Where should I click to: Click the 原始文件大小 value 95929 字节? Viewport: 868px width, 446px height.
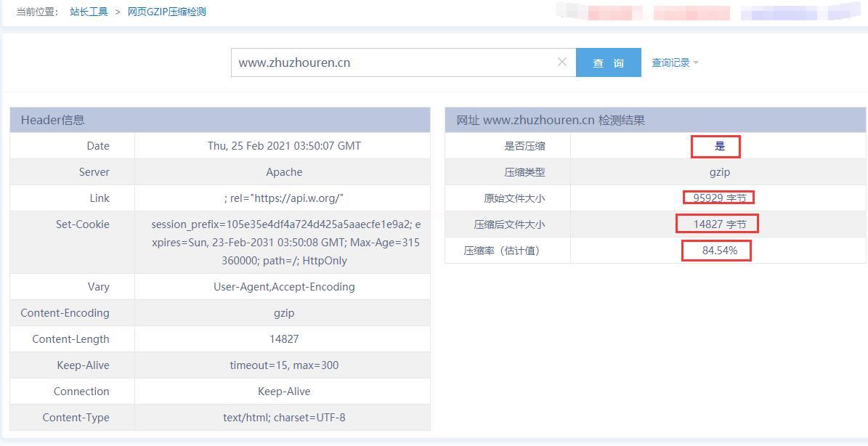[x=719, y=198]
